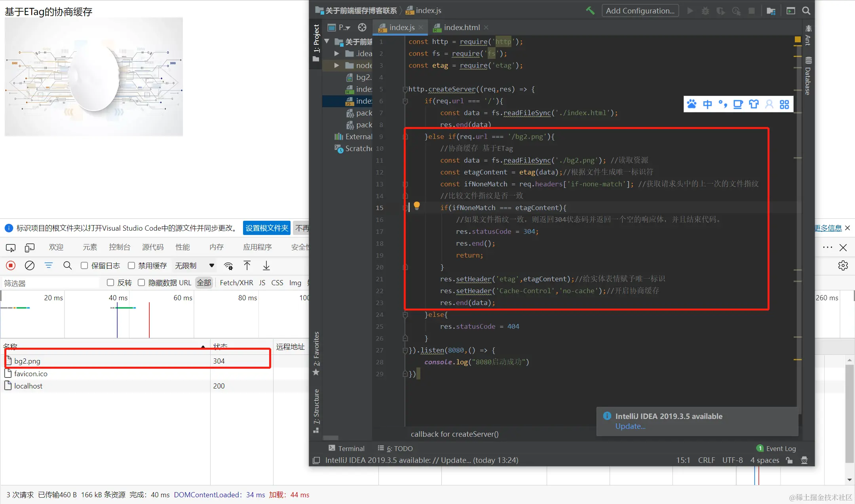Open DevTools network settings gear
The height and width of the screenshot is (504, 855).
pyautogui.click(x=843, y=265)
